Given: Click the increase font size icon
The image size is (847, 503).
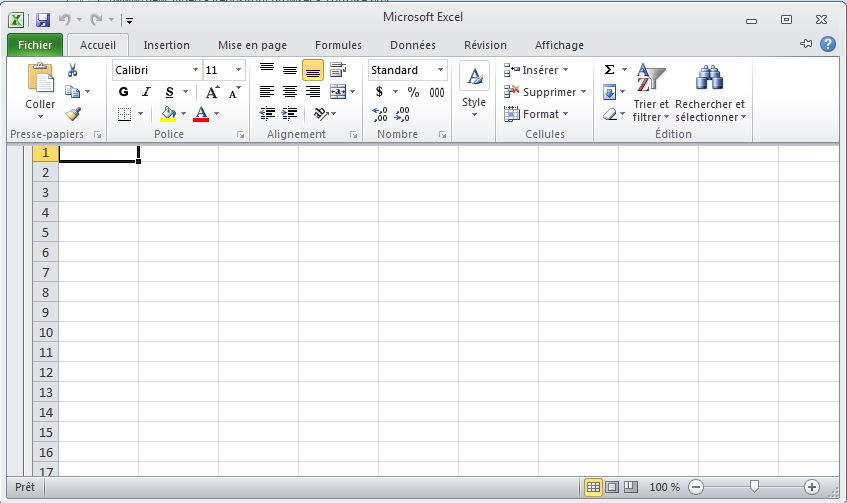Looking at the screenshot, I should (x=212, y=92).
